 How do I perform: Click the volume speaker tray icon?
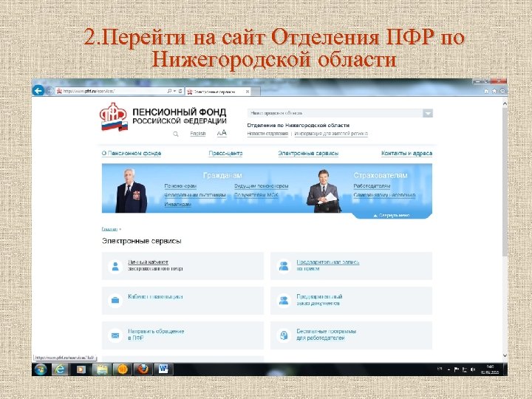473,369
